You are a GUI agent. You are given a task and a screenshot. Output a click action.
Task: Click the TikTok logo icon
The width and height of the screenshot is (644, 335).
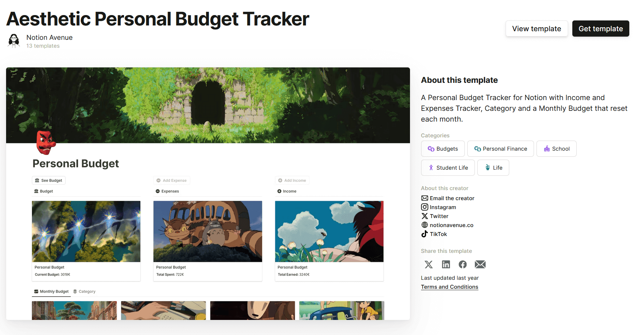pyautogui.click(x=424, y=234)
